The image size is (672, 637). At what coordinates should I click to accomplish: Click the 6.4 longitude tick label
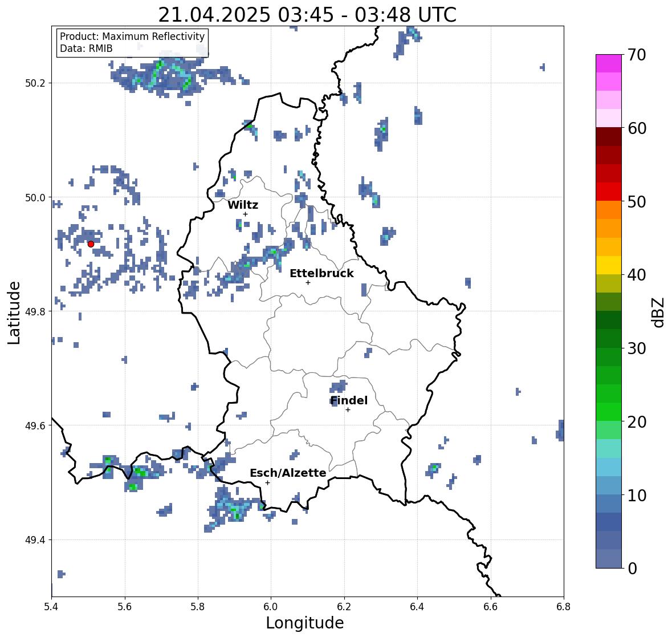[x=417, y=606]
